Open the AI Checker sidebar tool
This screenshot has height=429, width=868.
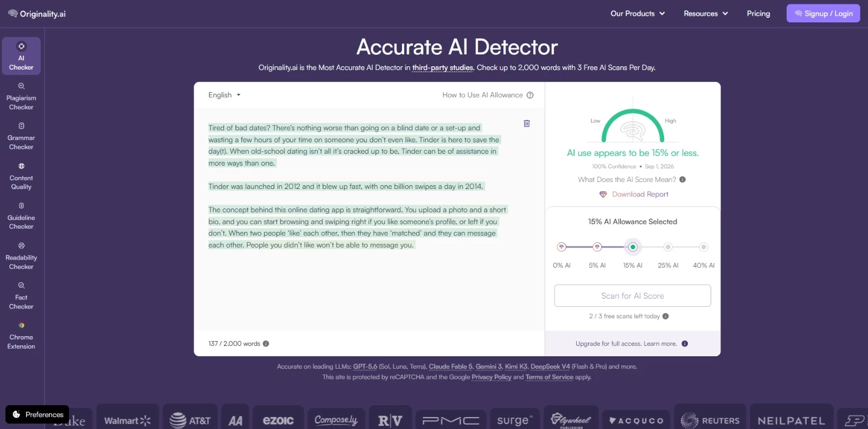(x=21, y=56)
